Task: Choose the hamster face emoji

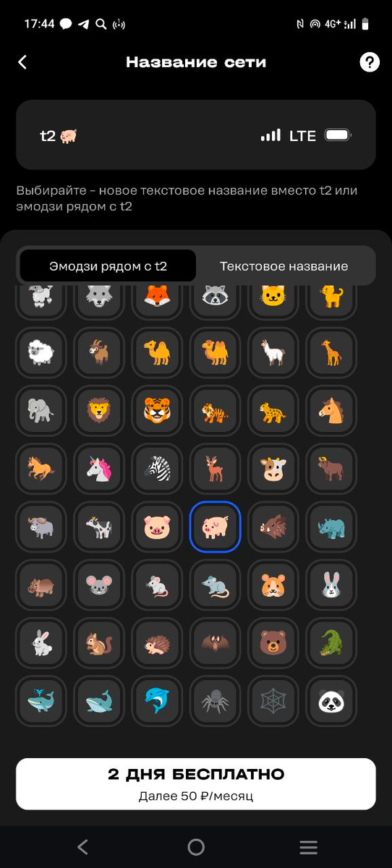Action: 273,584
